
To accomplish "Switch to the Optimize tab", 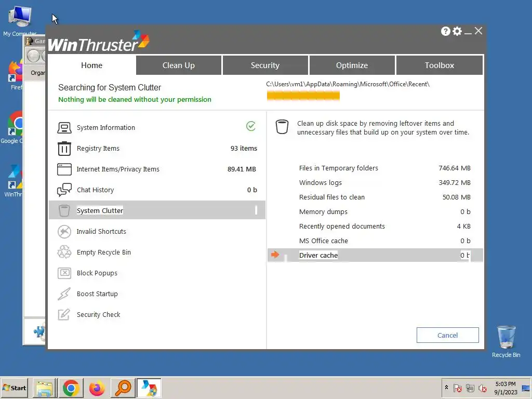I will pyautogui.click(x=352, y=65).
